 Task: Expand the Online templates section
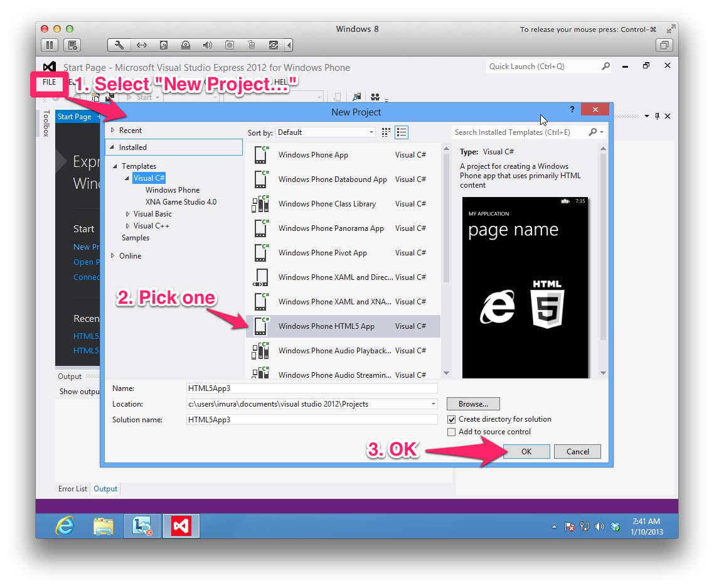pyautogui.click(x=113, y=256)
